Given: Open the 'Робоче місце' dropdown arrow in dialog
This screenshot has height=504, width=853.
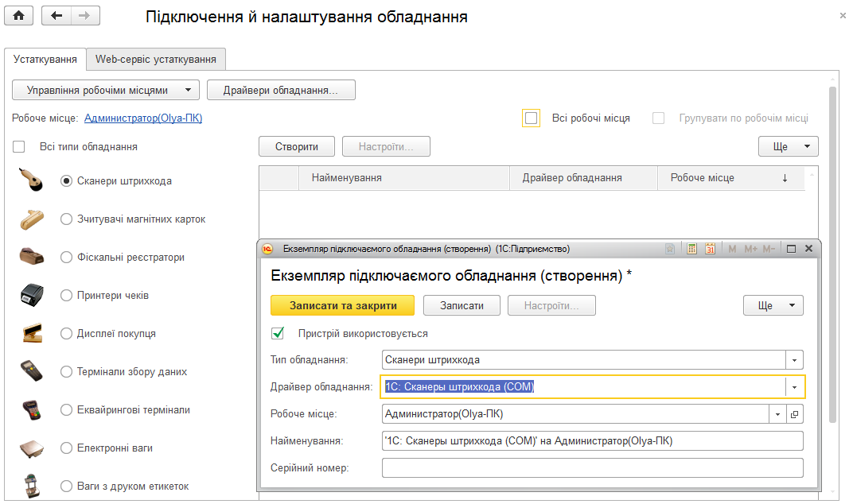Looking at the screenshot, I should click(x=777, y=414).
